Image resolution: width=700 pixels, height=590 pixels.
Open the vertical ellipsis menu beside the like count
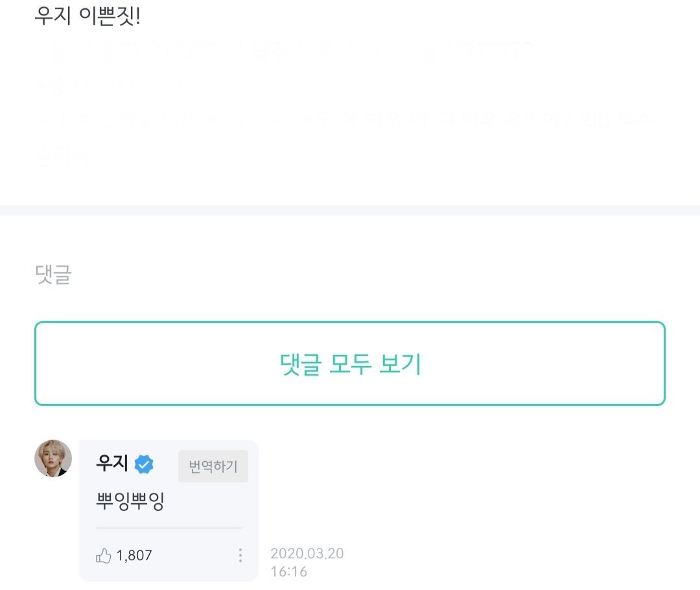(x=240, y=555)
